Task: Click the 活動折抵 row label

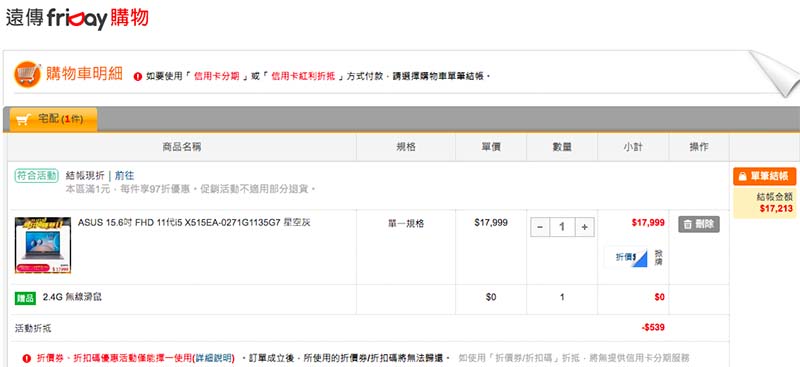Action: [x=33, y=328]
